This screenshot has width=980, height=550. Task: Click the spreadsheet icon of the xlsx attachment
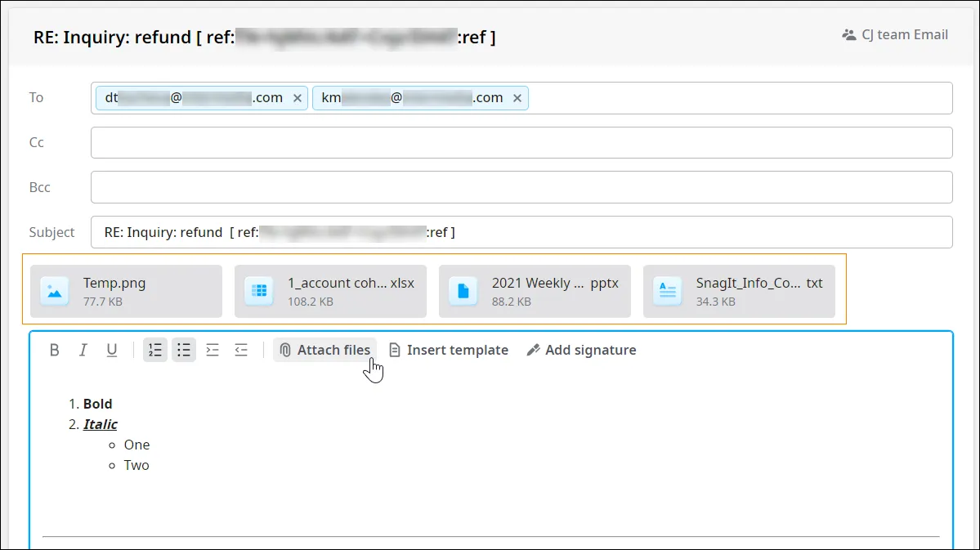click(x=259, y=291)
